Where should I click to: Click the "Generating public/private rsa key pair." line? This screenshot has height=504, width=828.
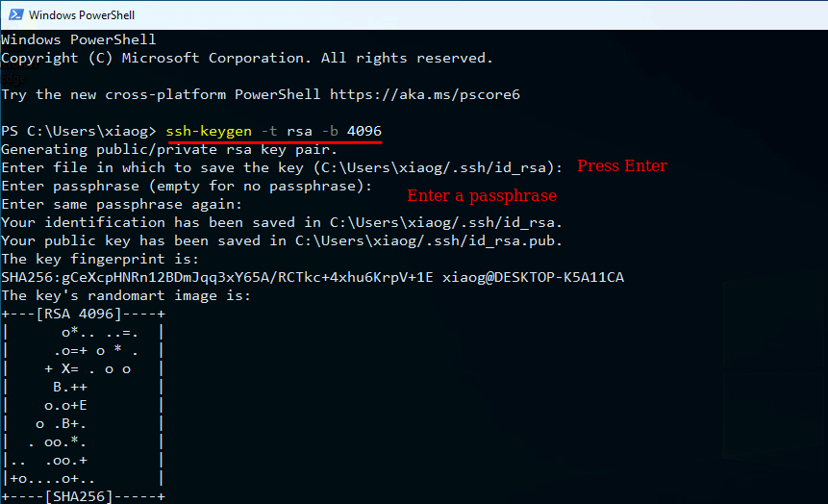click(169, 149)
